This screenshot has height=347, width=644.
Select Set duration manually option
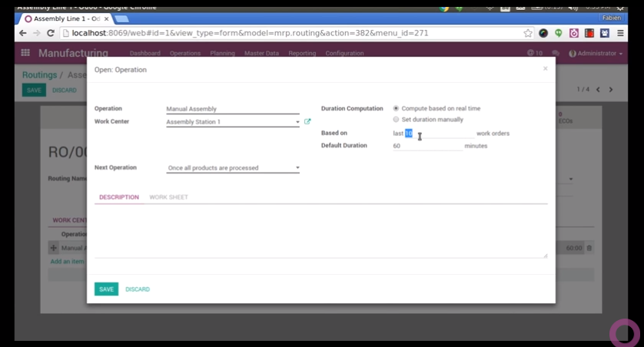pyautogui.click(x=396, y=120)
